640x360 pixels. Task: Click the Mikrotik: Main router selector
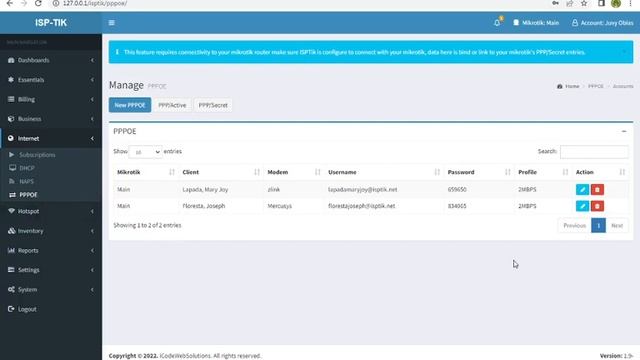pos(536,23)
